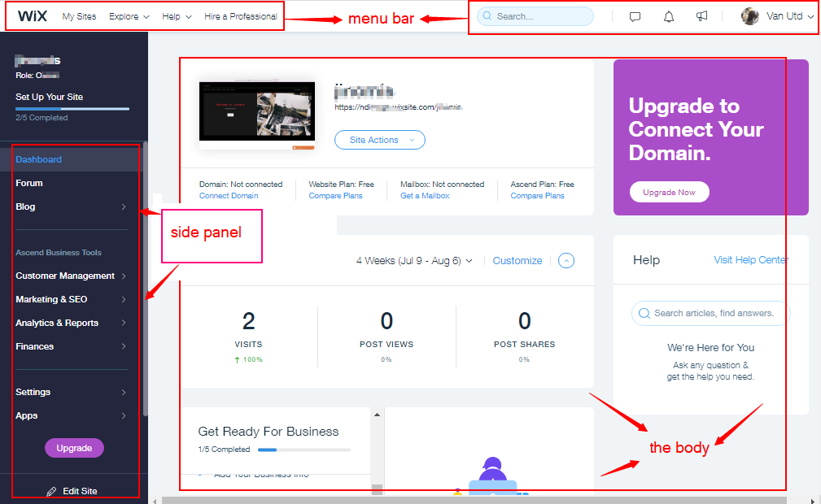Expand the Marketing & SEO section

coord(72,299)
